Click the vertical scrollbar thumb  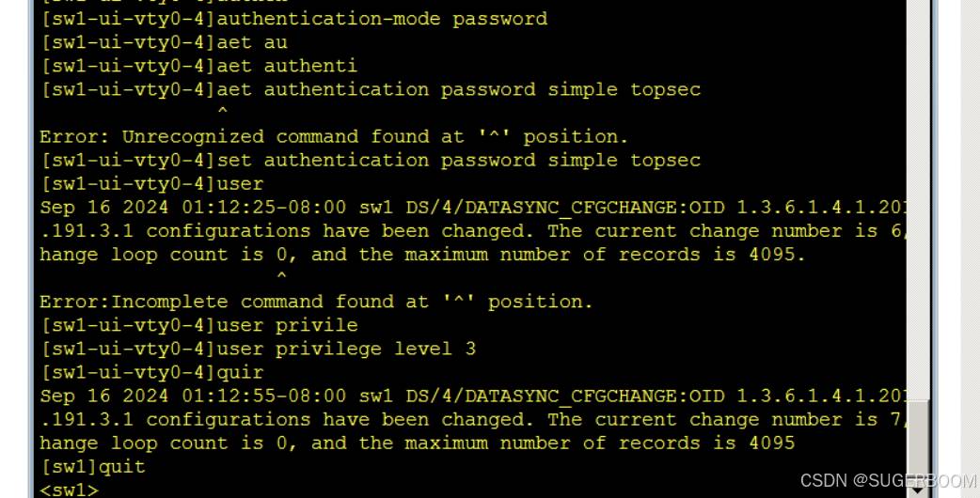coord(918,441)
